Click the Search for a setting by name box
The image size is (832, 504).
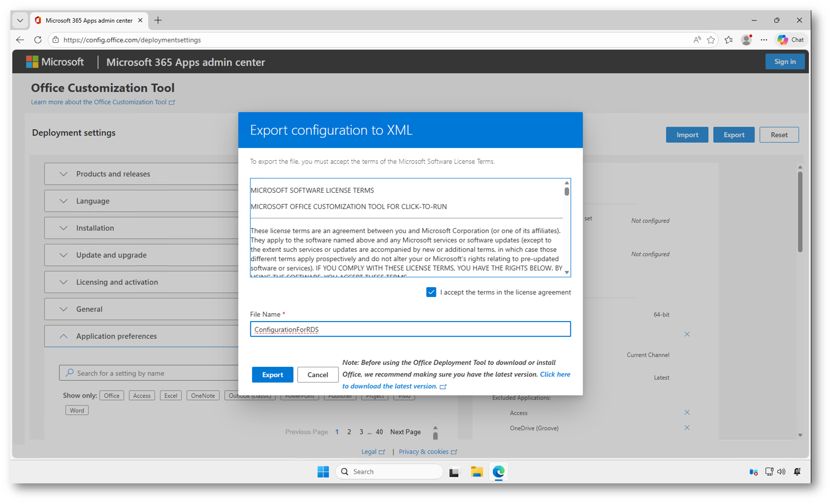(x=149, y=373)
